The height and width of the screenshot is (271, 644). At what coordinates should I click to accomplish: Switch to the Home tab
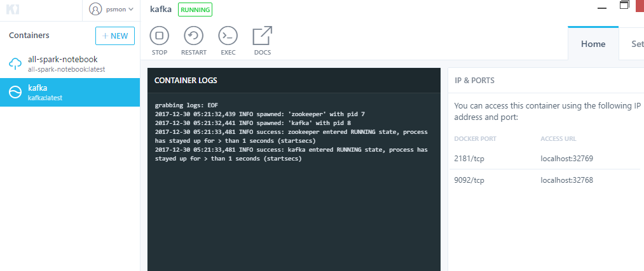pyautogui.click(x=593, y=44)
